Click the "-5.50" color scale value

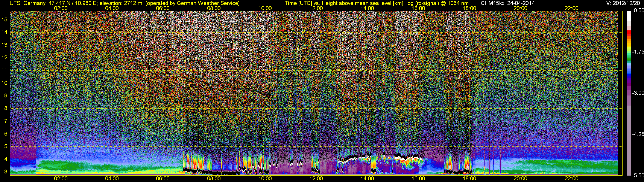coord(638,176)
